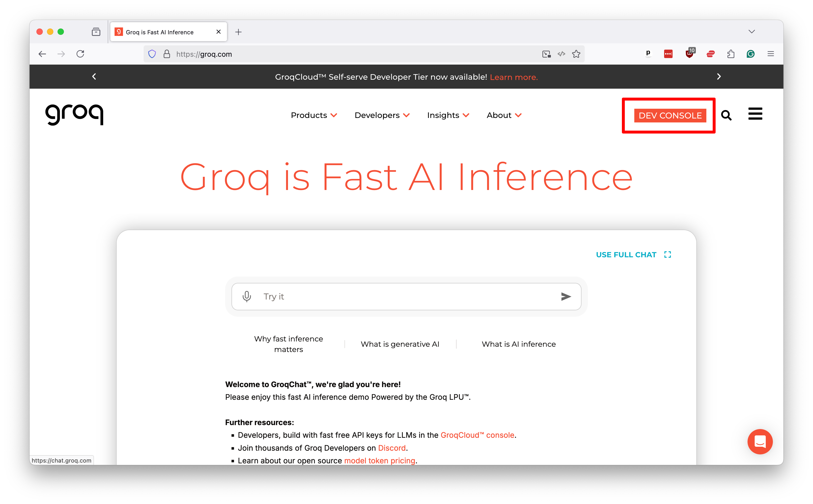Click the Grammarly extension icon
Image resolution: width=813 pixels, height=504 pixels.
click(750, 54)
